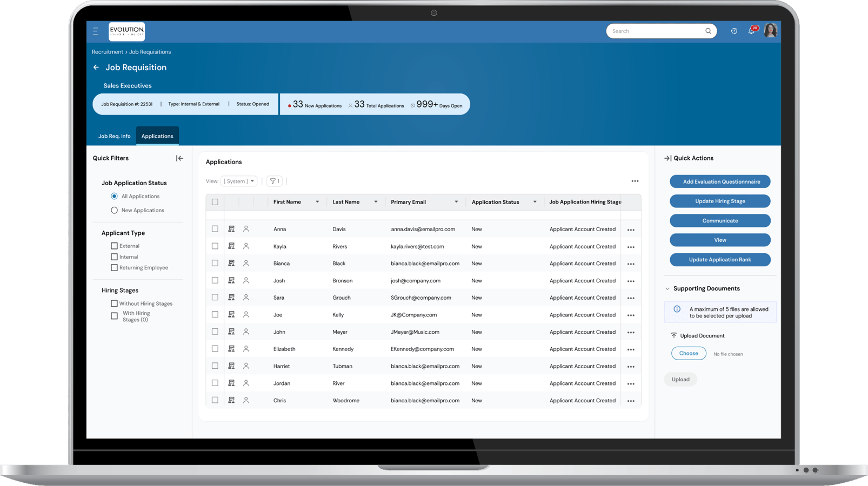
Task: Check the External applicant type checkbox
Action: [114, 245]
